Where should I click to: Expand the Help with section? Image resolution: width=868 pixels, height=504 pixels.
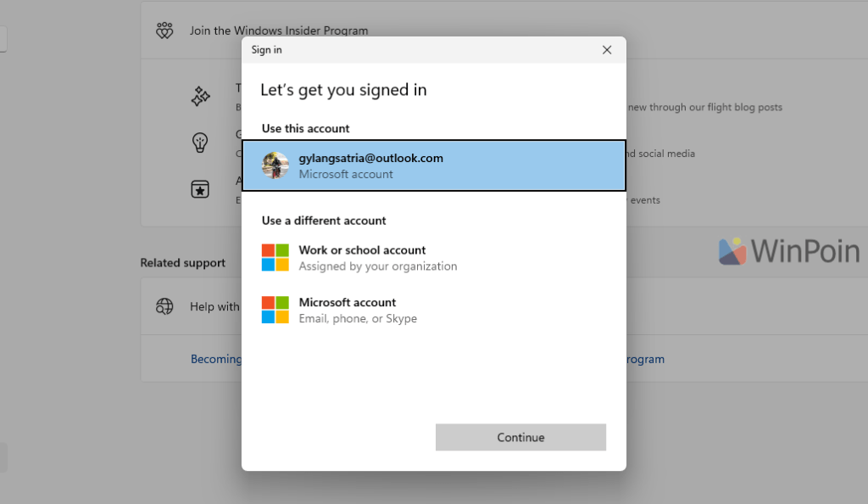[214, 306]
